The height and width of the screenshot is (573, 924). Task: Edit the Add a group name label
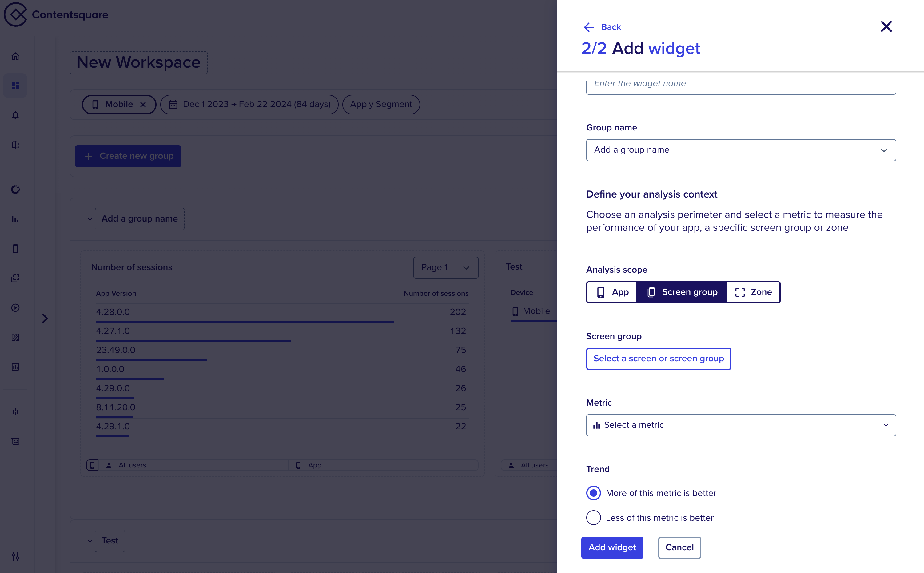pos(139,219)
